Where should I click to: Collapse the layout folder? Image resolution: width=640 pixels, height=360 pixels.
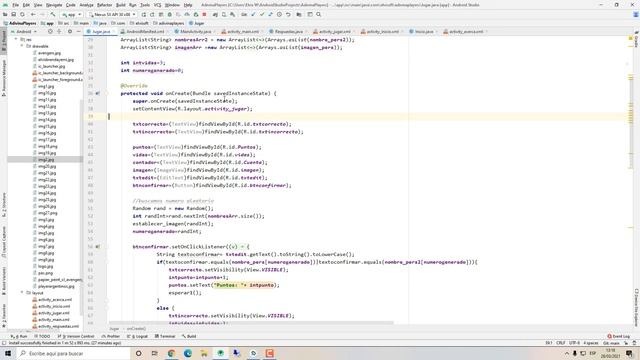pos(22,293)
